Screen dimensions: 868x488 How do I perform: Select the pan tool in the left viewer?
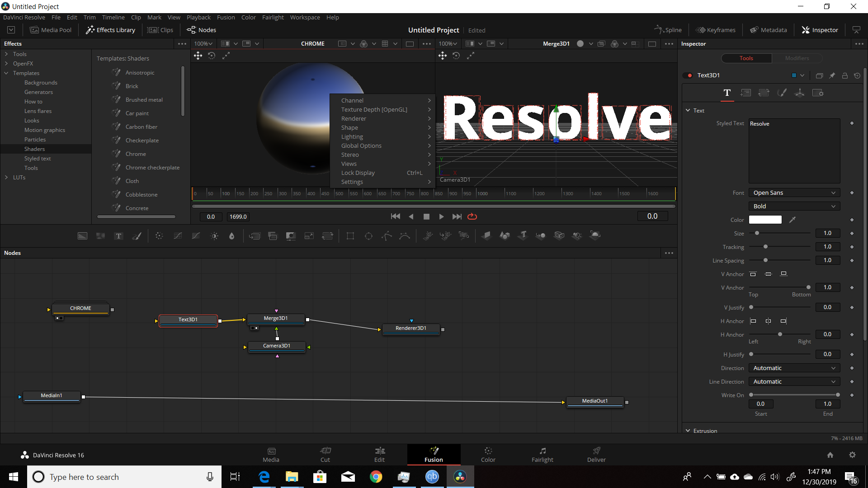pos(198,56)
